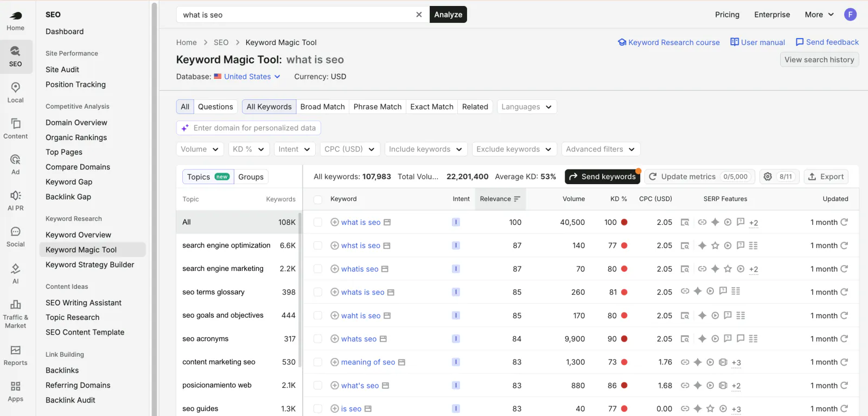Viewport: 868px width, 416px height.
Task: View SERP icon next to 'whst is seo'
Action: click(x=387, y=245)
